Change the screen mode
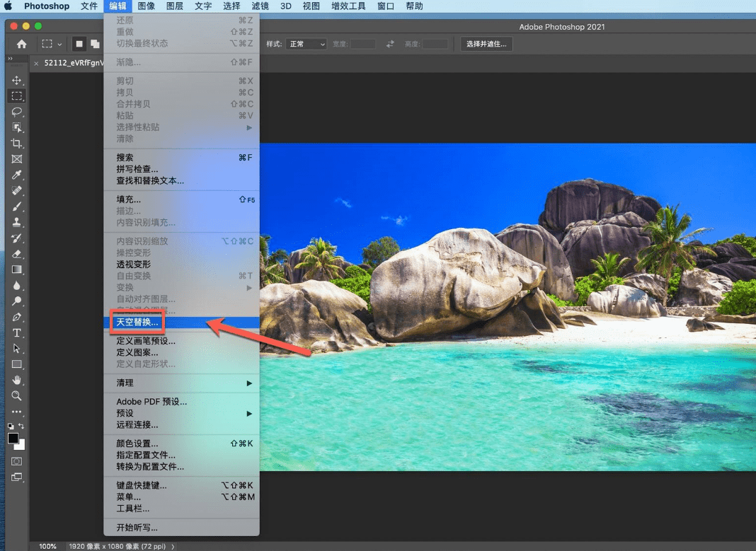This screenshot has width=756, height=551. coord(16,477)
